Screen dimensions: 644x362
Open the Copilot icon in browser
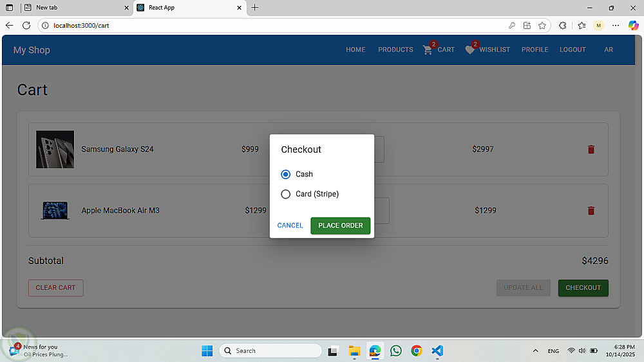[633, 26]
